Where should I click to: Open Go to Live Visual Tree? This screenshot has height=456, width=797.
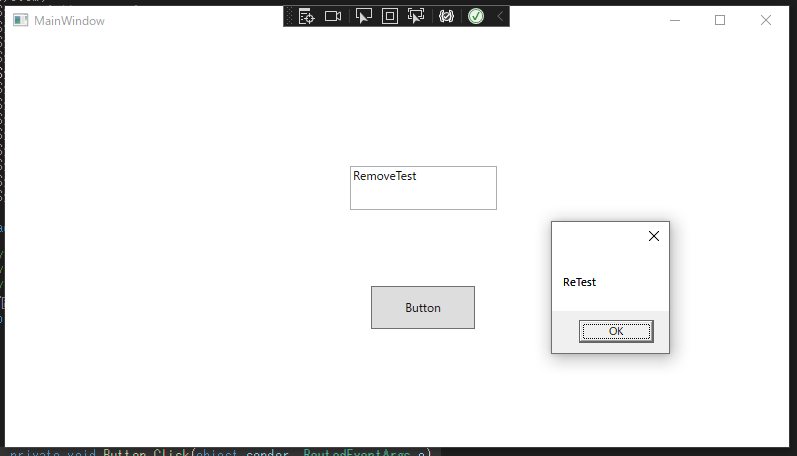[x=307, y=16]
